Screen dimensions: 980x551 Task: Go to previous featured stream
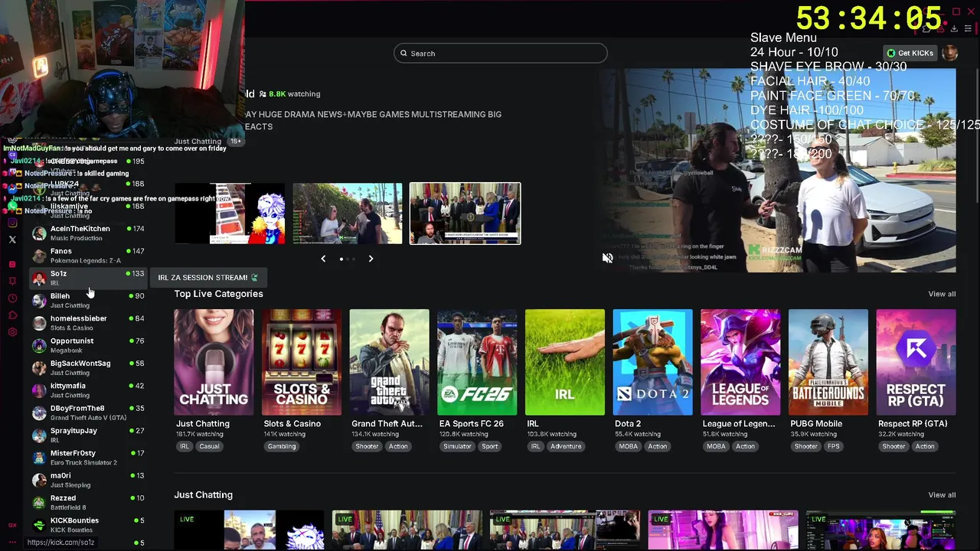[x=323, y=259]
